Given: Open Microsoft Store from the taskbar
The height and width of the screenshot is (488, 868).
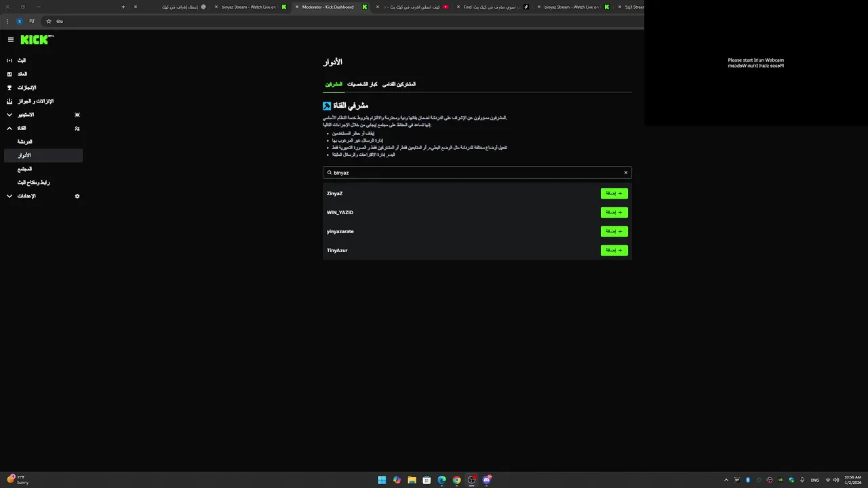Looking at the screenshot, I should coord(427,480).
